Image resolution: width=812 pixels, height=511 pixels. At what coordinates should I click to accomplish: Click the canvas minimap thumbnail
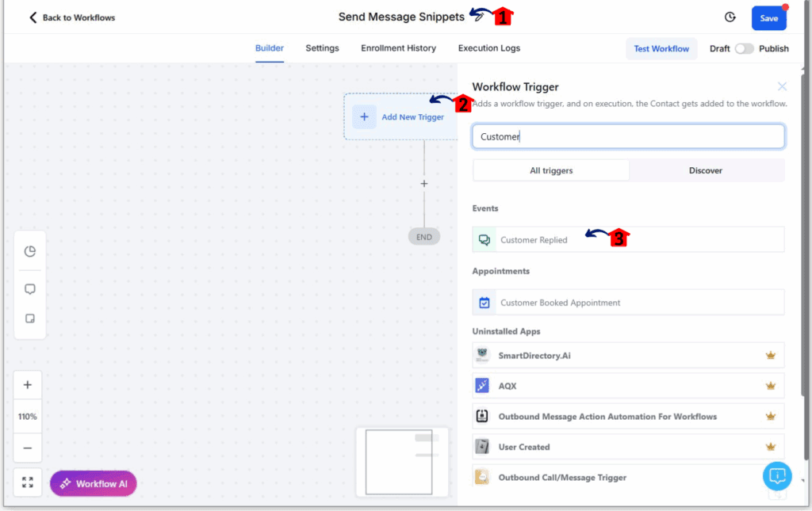[402, 462]
